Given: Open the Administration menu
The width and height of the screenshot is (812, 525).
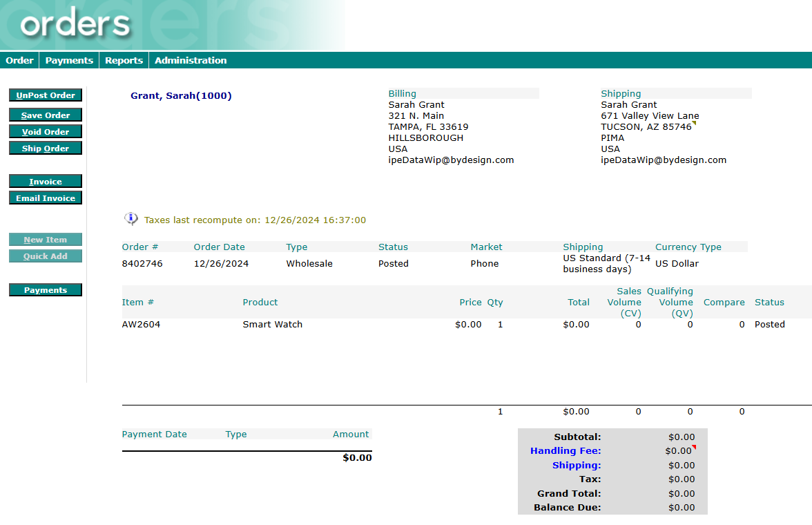Looking at the screenshot, I should [191, 61].
